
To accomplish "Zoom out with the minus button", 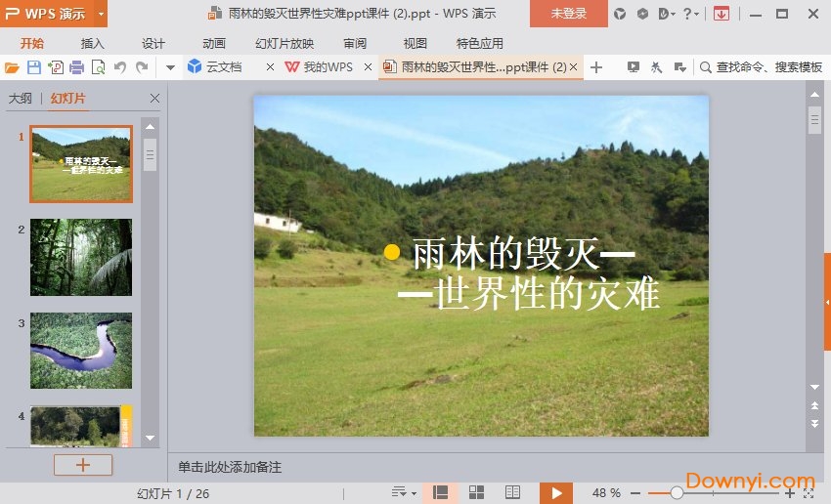I will 635,493.
